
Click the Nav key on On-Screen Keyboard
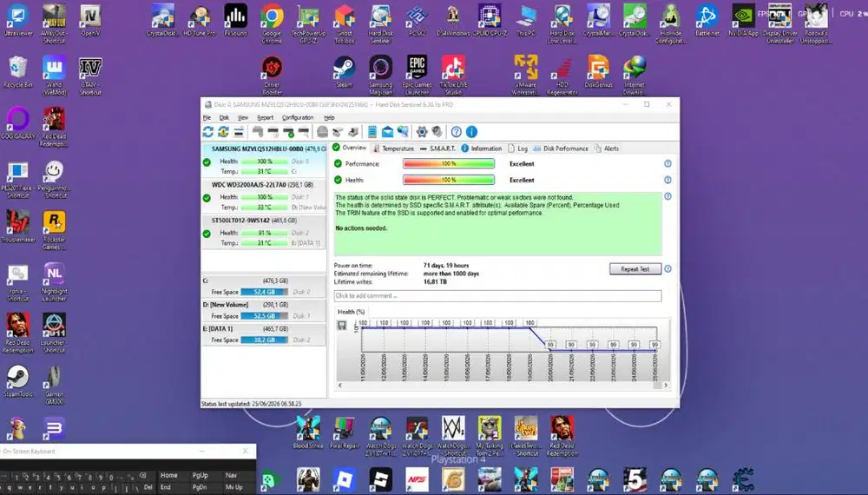click(x=232, y=475)
